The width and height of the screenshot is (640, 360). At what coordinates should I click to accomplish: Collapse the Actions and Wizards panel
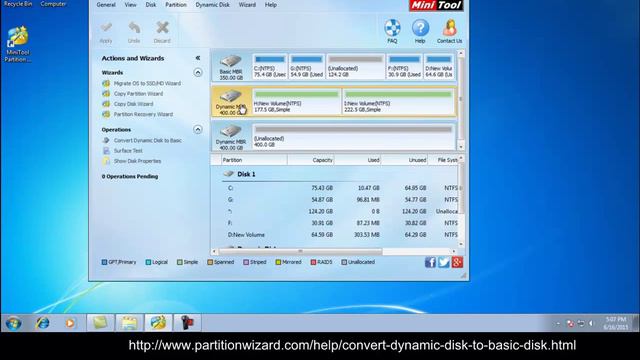click(198, 58)
